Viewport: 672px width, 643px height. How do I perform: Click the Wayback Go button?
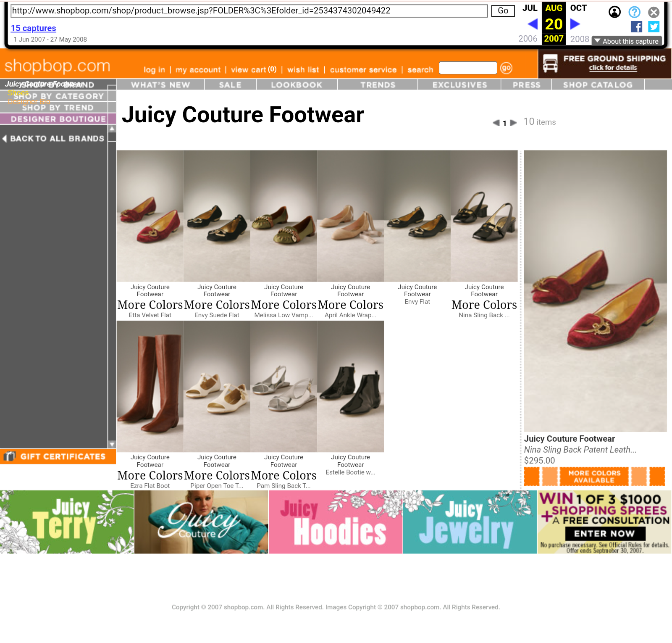[x=503, y=11]
